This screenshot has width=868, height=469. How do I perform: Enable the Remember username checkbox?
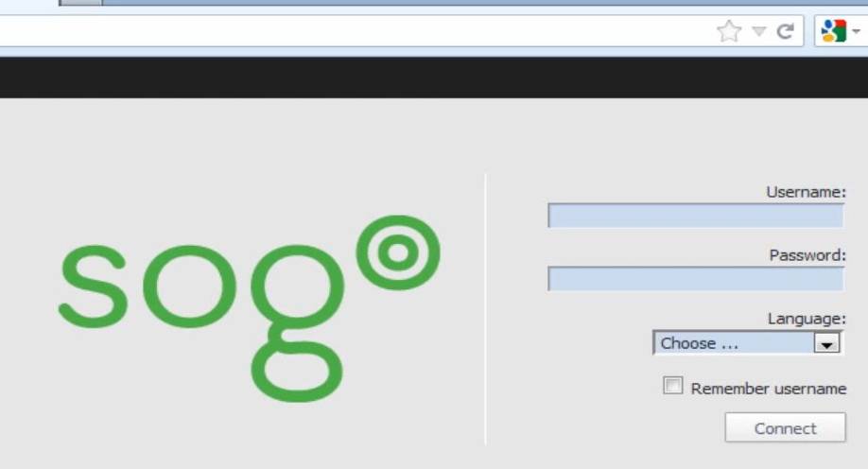pyautogui.click(x=672, y=386)
